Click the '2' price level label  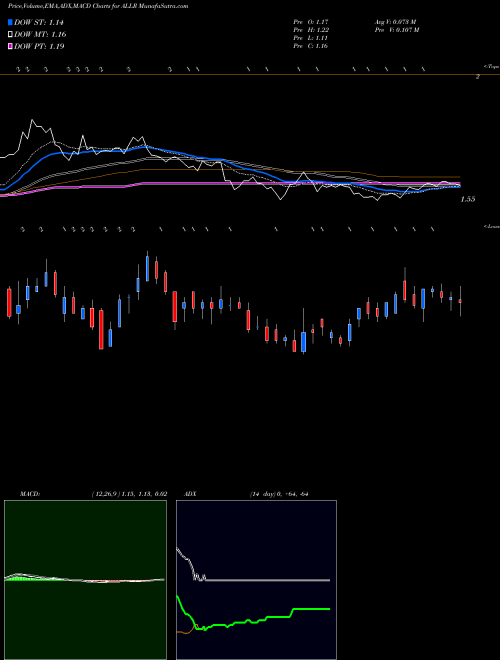[478, 77]
